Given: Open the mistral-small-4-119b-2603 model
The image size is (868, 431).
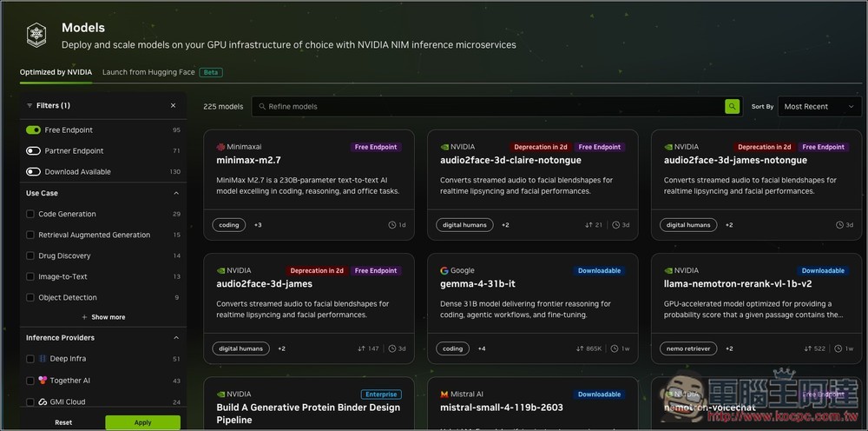Looking at the screenshot, I should click(502, 408).
